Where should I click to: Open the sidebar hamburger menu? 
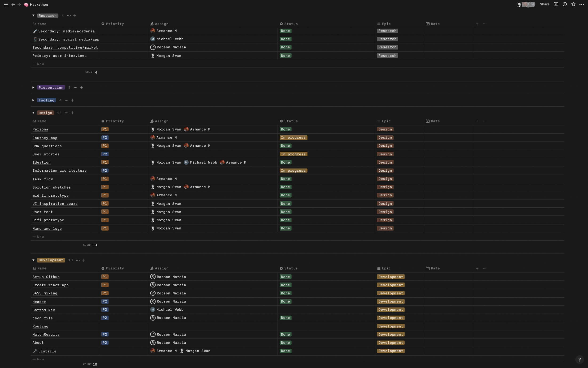[6, 5]
